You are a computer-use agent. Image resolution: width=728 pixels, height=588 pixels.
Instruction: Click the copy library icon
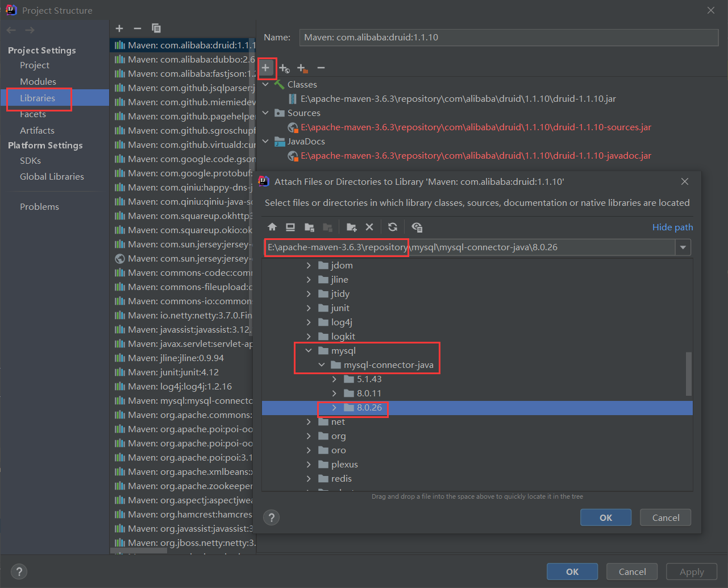pyautogui.click(x=156, y=28)
